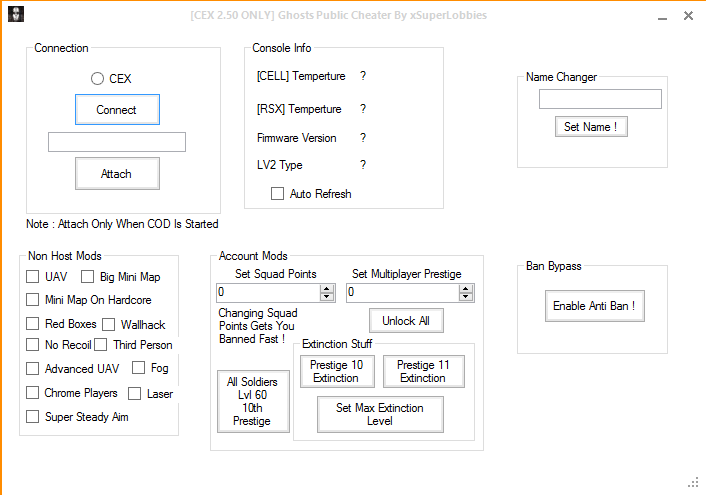The image size is (706, 495).
Task: Click the Enable Anti Ban ! button
Action: pos(595,306)
